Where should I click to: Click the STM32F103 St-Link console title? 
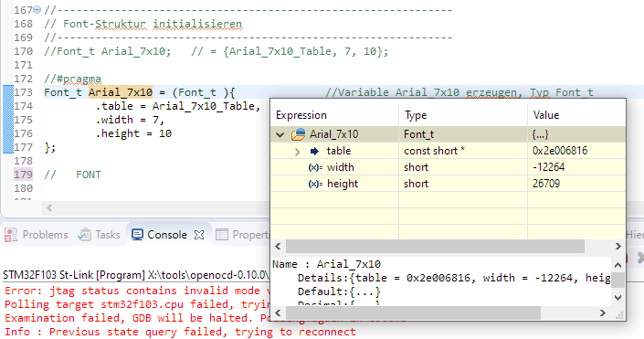point(135,275)
